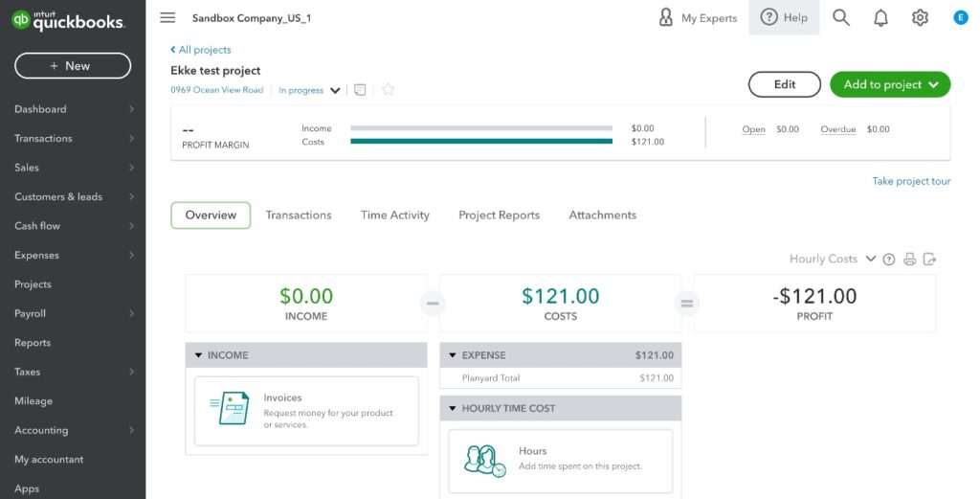Click the Sandbox Company_US_1 name
Viewport: 980px width, 499px height.
[x=252, y=18]
